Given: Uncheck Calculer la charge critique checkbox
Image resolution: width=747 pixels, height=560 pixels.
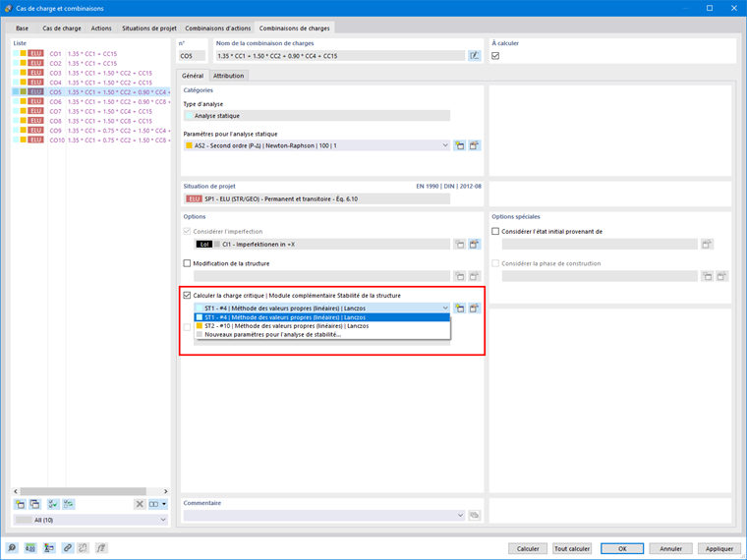Looking at the screenshot, I should pos(187,296).
